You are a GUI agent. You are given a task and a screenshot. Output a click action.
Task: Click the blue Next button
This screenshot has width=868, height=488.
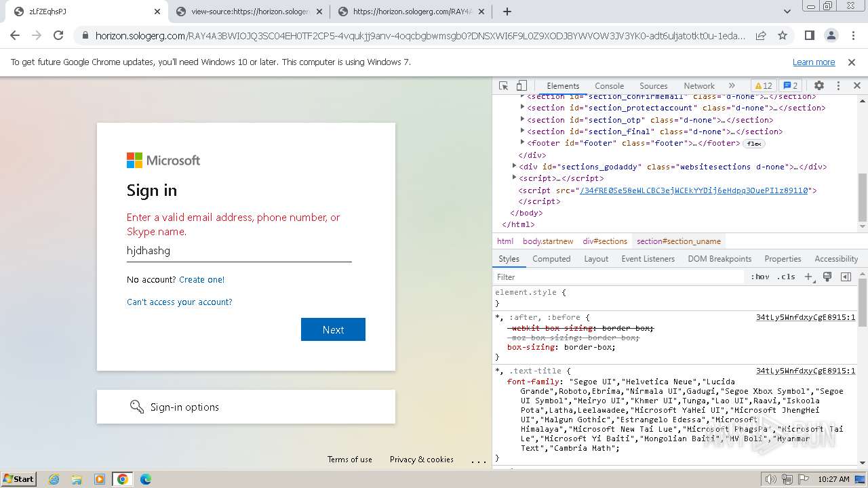(333, 329)
